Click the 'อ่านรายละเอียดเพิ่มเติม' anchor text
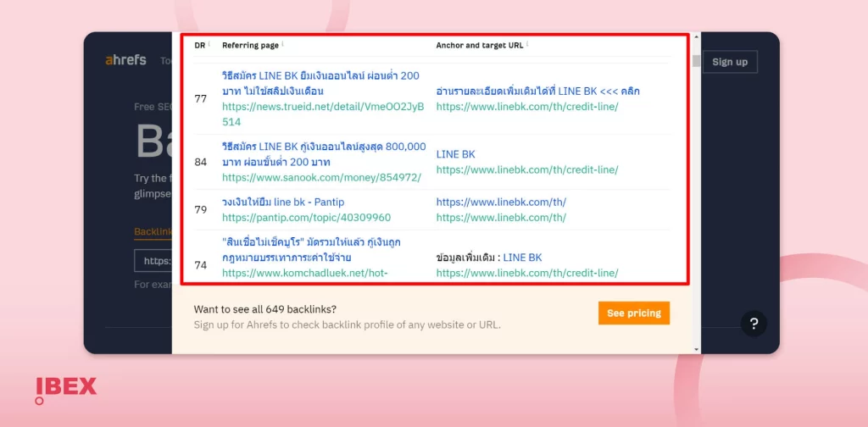Viewport: 868px width, 427px height. click(x=538, y=91)
